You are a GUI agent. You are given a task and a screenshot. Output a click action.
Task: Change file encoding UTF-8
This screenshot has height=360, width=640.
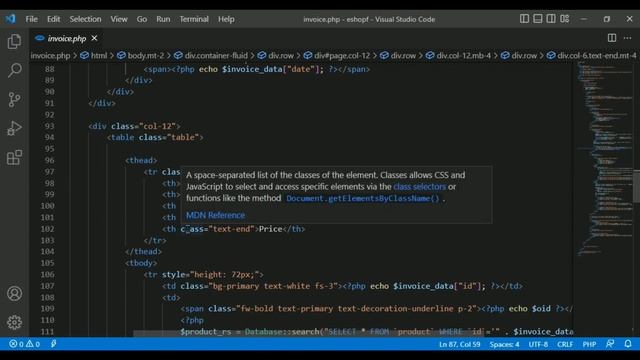(x=538, y=344)
